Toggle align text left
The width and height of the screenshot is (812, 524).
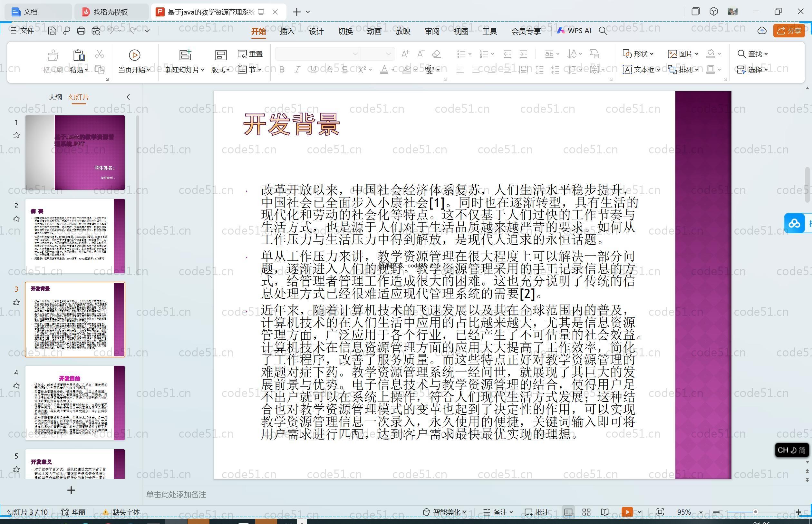[x=460, y=70]
